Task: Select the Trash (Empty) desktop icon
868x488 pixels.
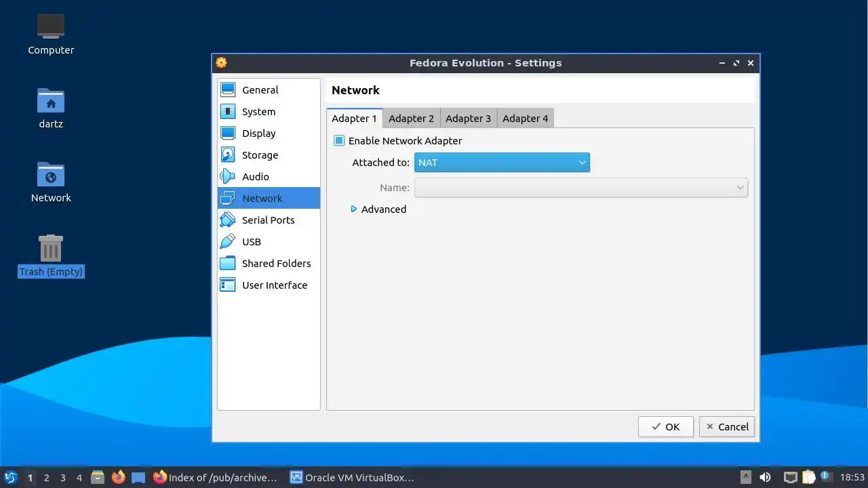Action: point(51,256)
